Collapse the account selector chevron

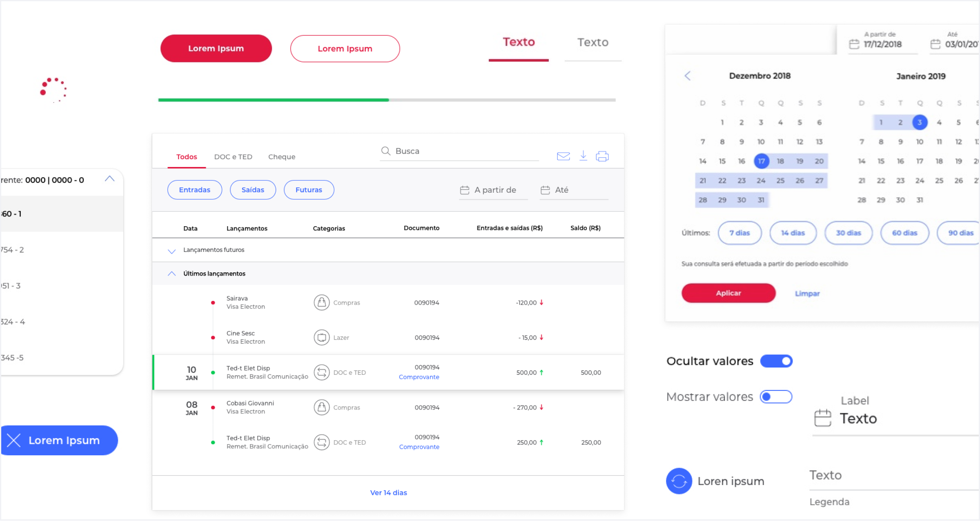(109, 179)
